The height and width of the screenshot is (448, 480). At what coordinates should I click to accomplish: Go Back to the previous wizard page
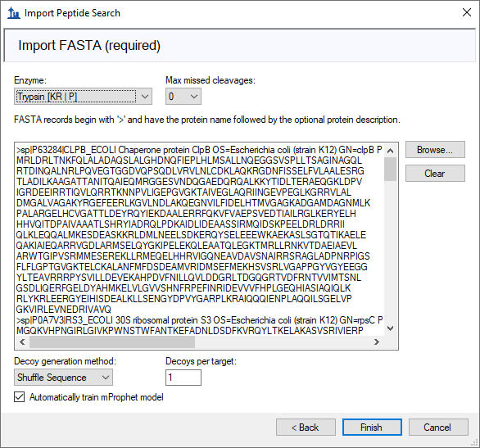(x=306, y=428)
